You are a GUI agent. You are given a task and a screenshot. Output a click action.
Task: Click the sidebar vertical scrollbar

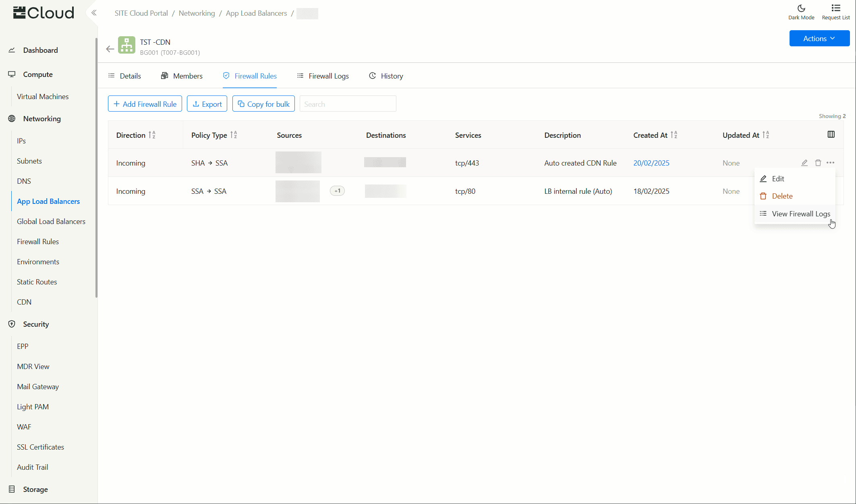[x=96, y=167]
